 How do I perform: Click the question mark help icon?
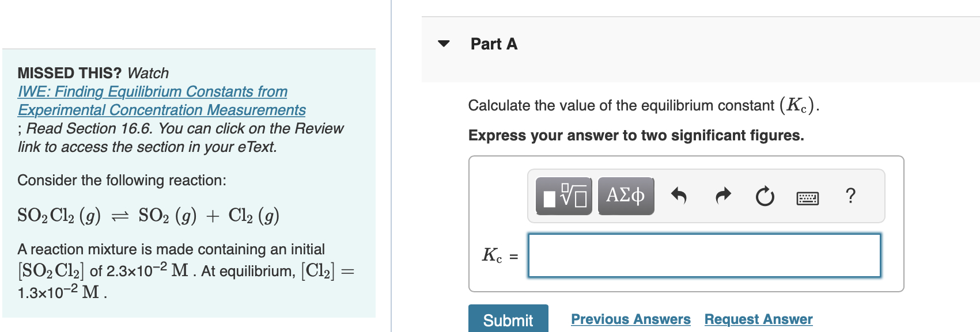pos(851,196)
